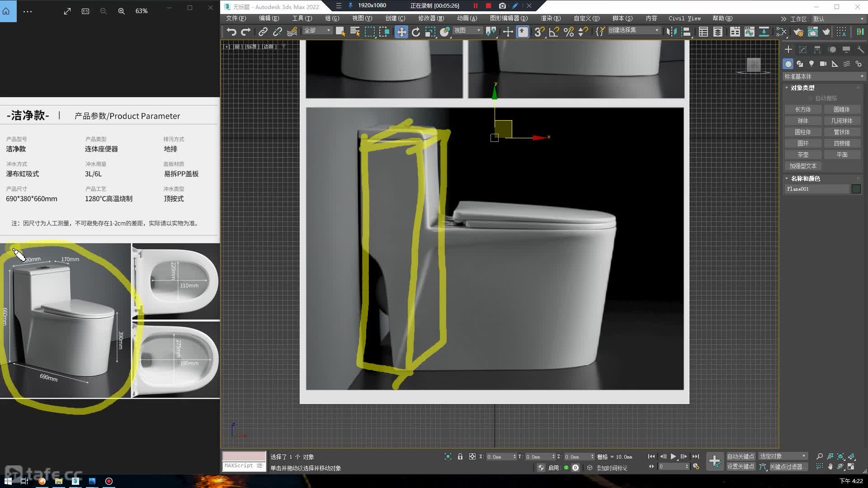868x488 pixels.
Task: Click the Undo arrow in 3ds Max toolbar
Action: point(231,32)
